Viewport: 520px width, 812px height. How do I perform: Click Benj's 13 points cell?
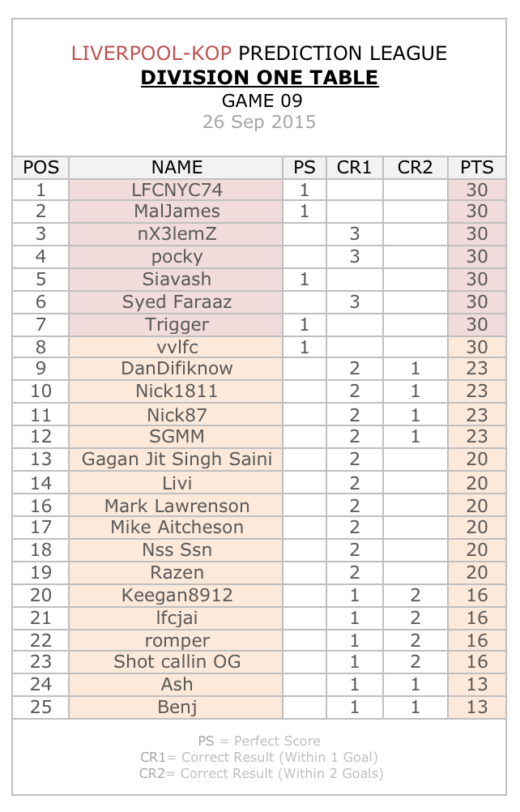476,707
